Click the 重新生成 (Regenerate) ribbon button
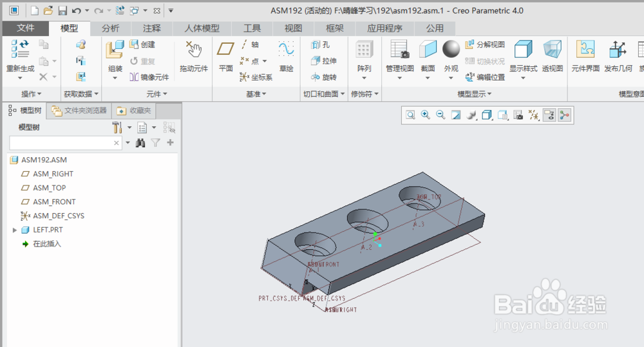 pos(20,59)
